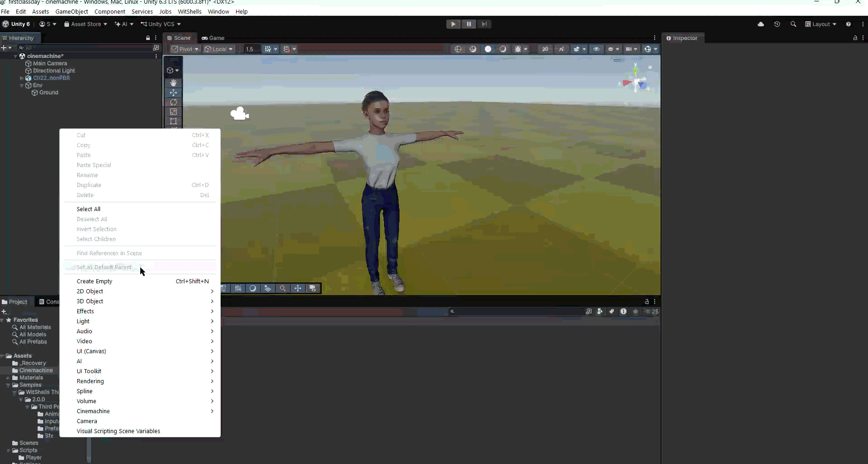Toggle hidden objects scene visibility eye
868x464 pixels.
[x=597, y=49]
